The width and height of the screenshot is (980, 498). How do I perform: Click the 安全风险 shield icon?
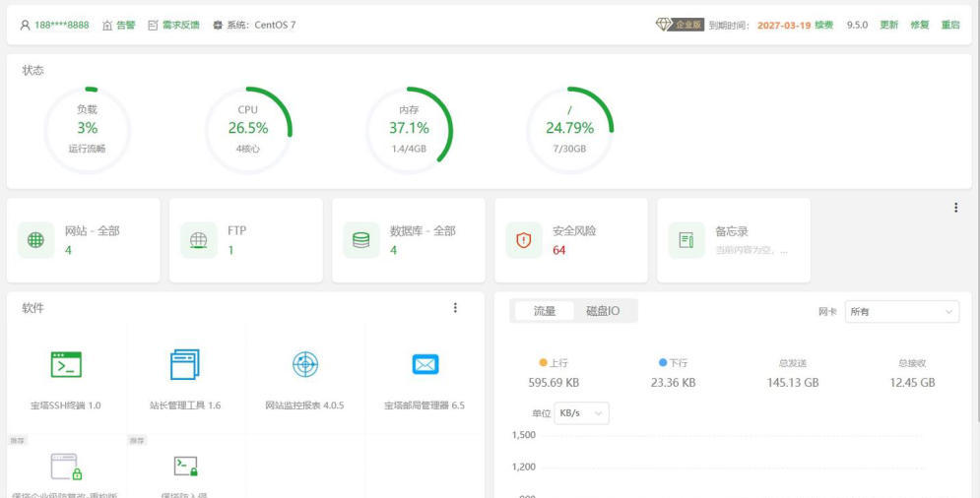point(523,240)
